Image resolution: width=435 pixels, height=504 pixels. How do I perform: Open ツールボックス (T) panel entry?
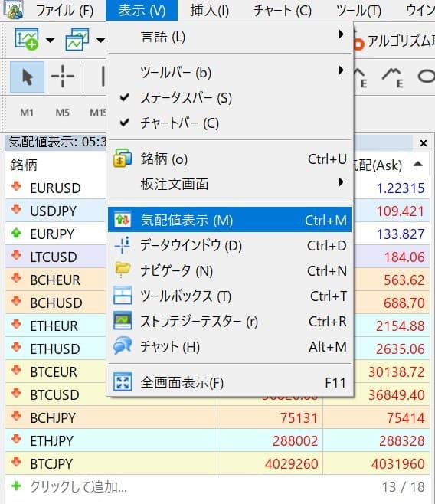(230, 296)
